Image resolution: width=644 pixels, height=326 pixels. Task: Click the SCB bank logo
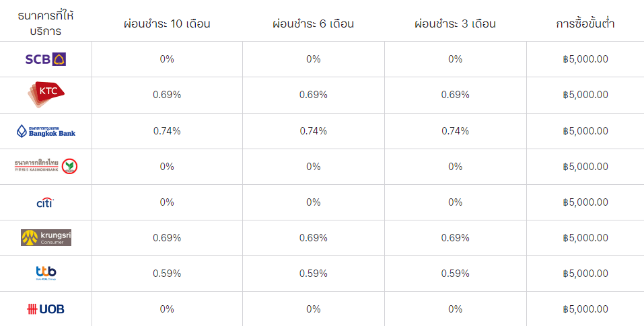(x=46, y=59)
